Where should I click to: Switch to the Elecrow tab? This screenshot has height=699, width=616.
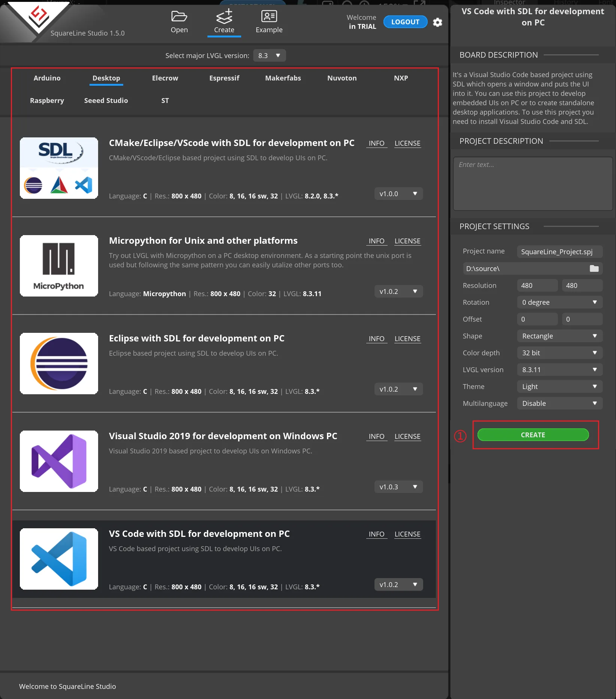[165, 78]
